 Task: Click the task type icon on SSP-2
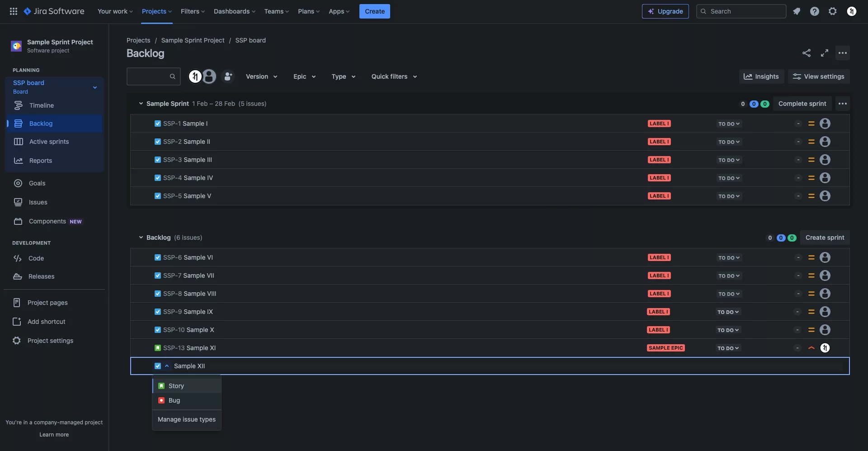(x=158, y=142)
